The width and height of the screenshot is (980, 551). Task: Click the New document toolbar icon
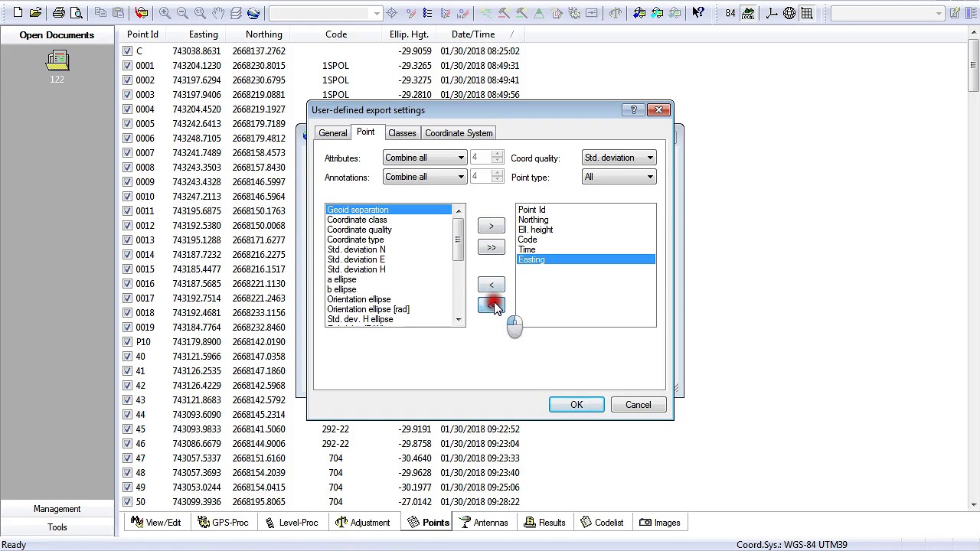[x=18, y=13]
